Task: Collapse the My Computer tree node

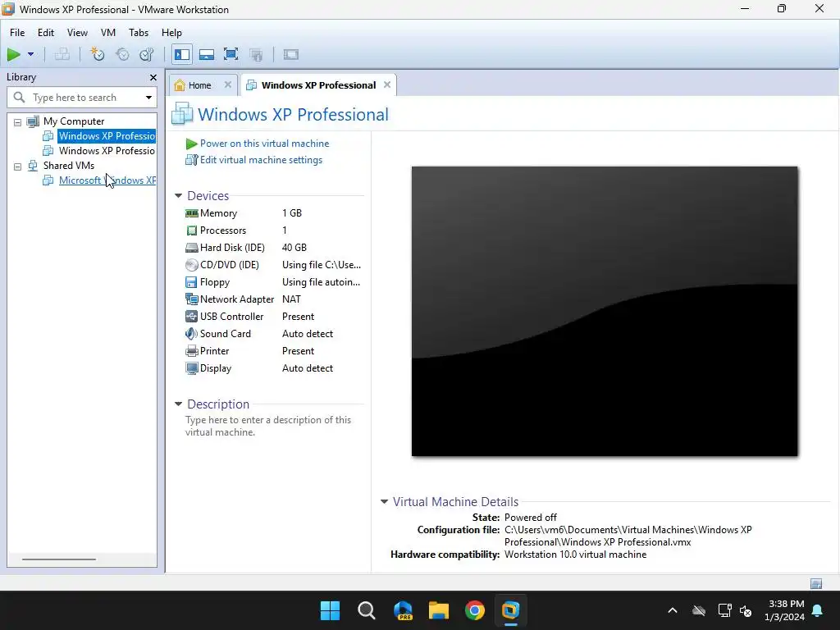Action: [x=18, y=122]
